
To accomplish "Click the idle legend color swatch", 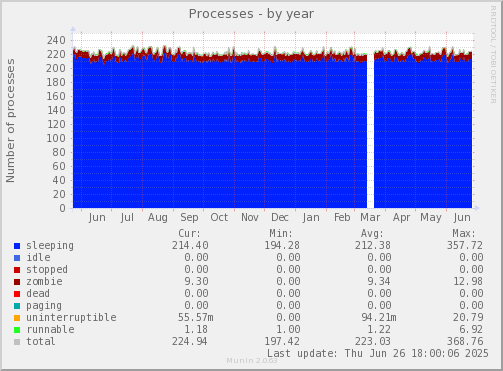I will coord(17,258).
